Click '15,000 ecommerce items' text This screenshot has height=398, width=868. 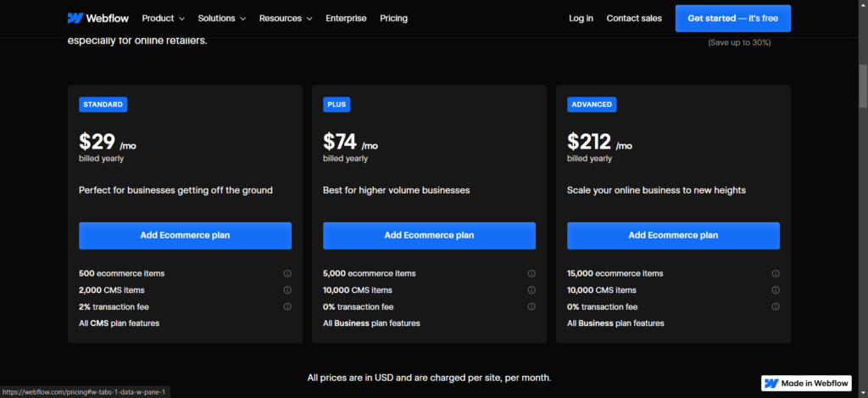[x=615, y=273]
